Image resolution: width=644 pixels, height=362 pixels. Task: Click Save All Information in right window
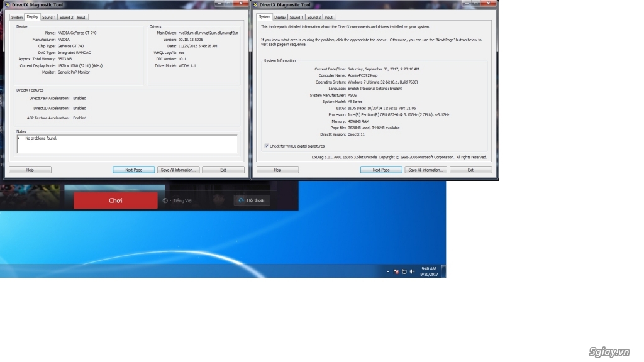click(426, 170)
